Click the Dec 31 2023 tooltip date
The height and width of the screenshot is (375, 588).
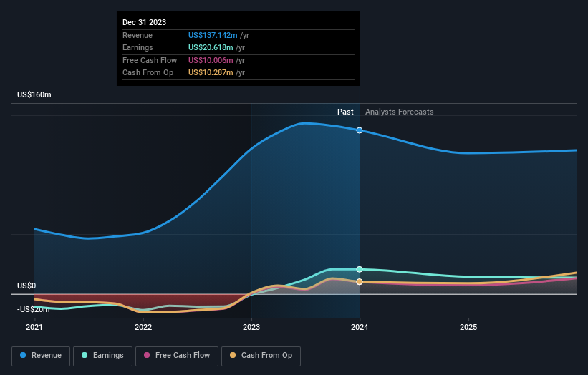pyautogui.click(x=145, y=22)
